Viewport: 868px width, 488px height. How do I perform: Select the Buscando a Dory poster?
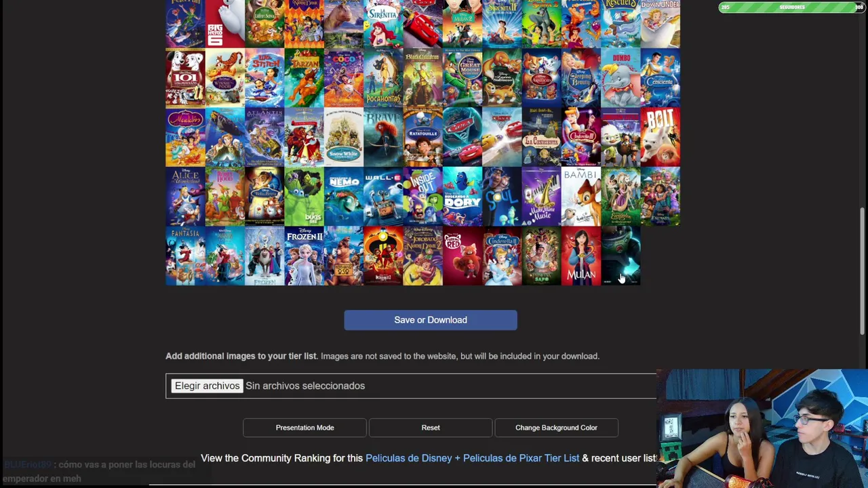pos(462,197)
